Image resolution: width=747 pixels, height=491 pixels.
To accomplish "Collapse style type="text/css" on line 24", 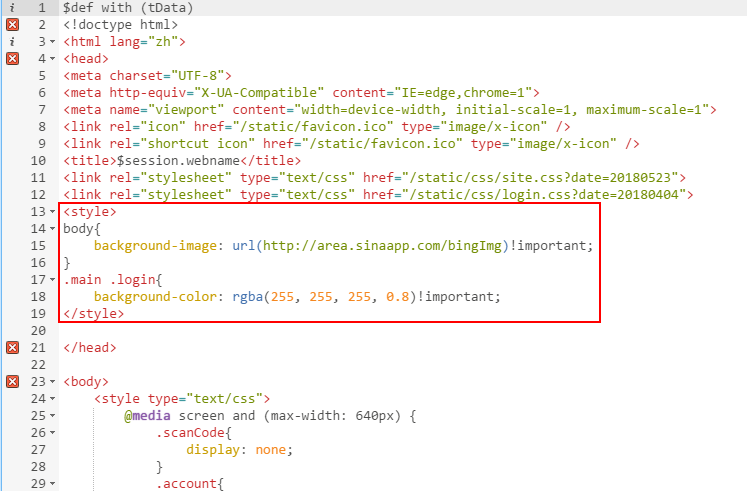I will coord(52,399).
